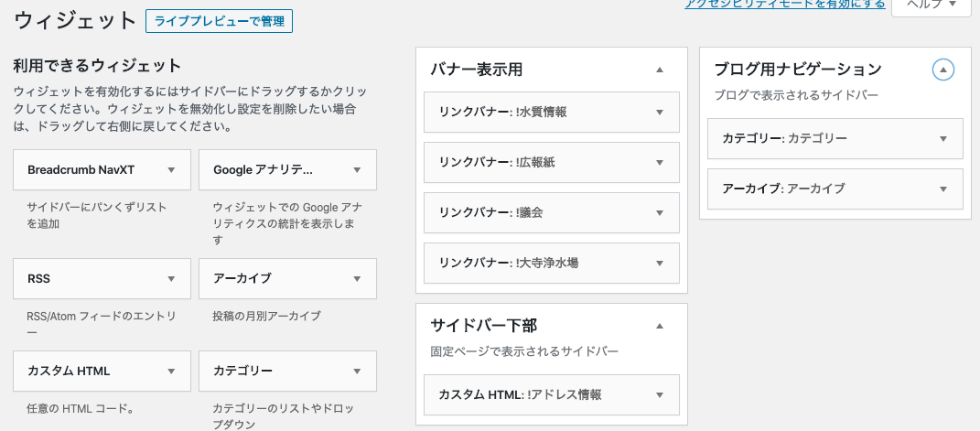
Task: Open アーカイブ: アーカイブ widget in blog sidebar
Action: [x=942, y=189]
